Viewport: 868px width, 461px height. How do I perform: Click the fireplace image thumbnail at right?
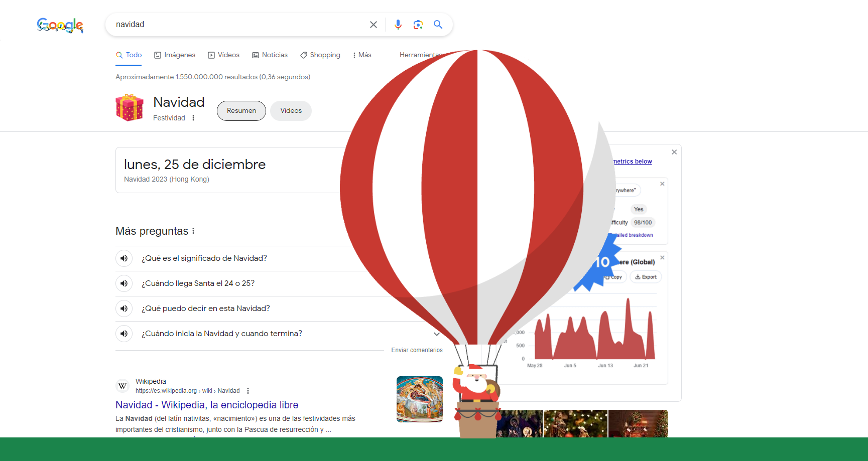pos(638,424)
